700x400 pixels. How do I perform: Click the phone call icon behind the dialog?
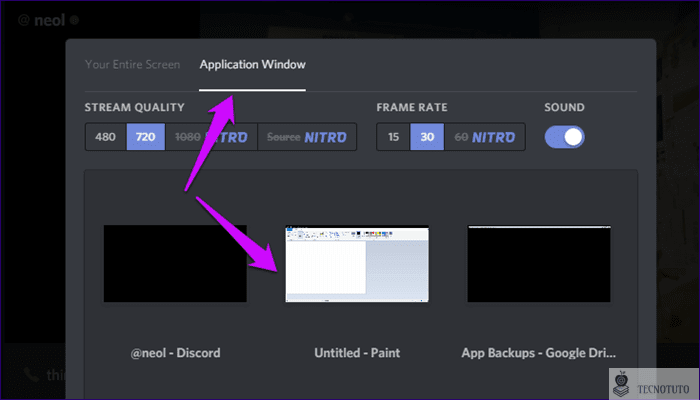[31, 374]
